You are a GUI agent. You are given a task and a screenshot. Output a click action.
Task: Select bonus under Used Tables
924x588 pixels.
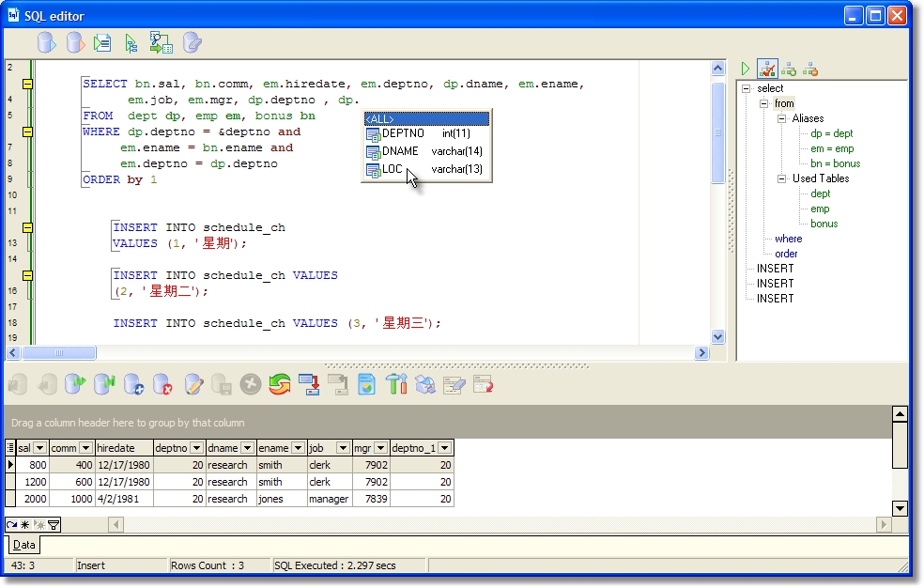coord(824,224)
